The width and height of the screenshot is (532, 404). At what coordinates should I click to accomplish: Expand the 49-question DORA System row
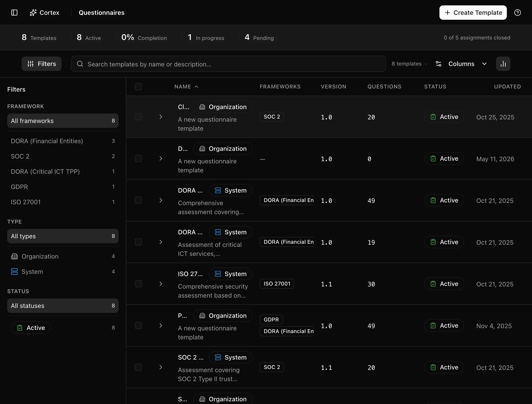point(161,200)
